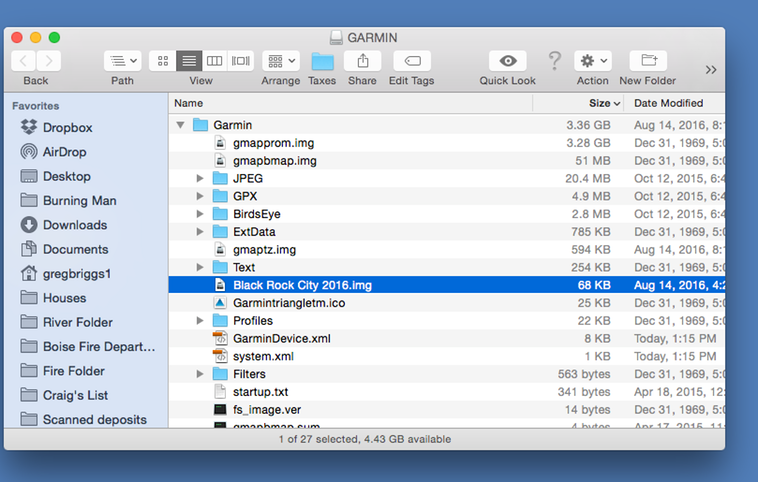Create a New Folder from toolbar
The width and height of the screenshot is (758, 482).
(648, 61)
